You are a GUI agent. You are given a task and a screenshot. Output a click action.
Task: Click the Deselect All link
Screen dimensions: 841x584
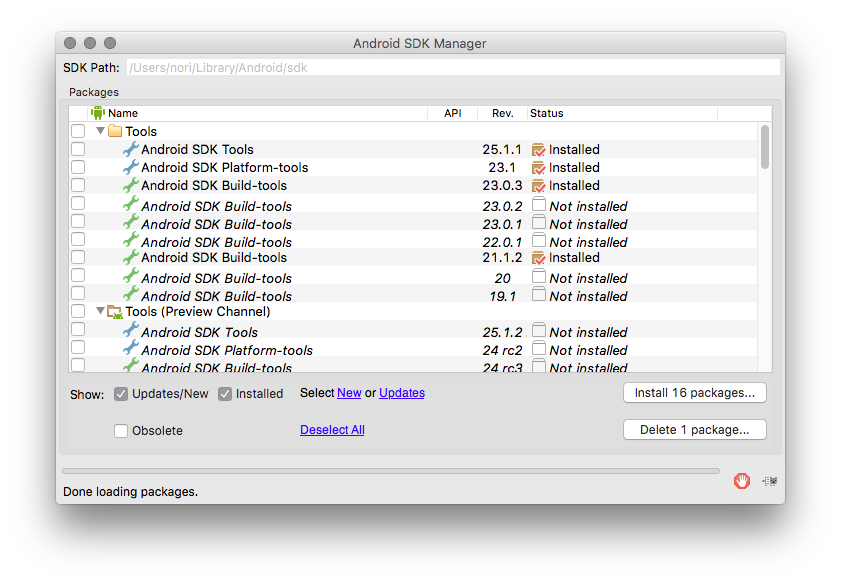click(x=332, y=430)
